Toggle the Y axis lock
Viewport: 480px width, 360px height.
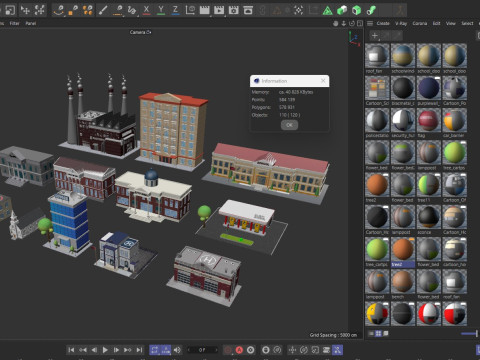click(x=161, y=10)
